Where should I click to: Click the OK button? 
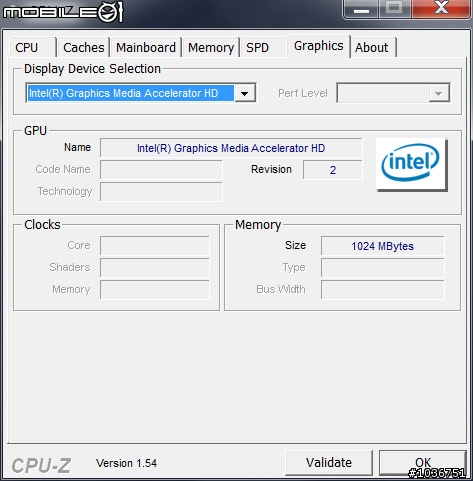423,463
